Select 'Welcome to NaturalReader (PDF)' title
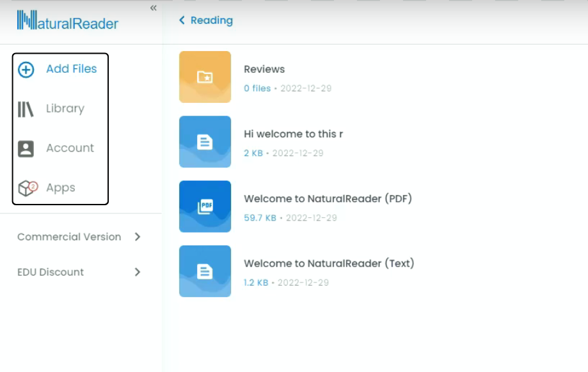Image resolution: width=588 pixels, height=372 pixels. click(328, 199)
